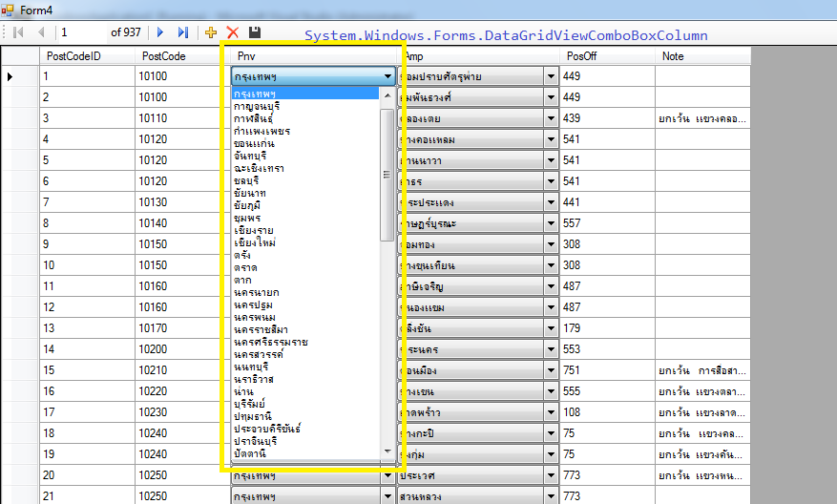Click the Move Previous record arrow
This screenshot has width=837, height=504.
(x=40, y=32)
